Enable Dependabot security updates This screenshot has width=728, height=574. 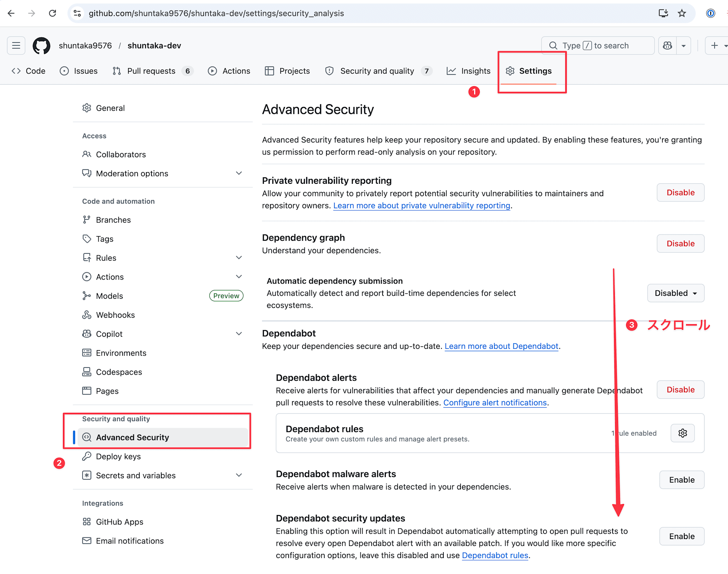[x=682, y=536]
